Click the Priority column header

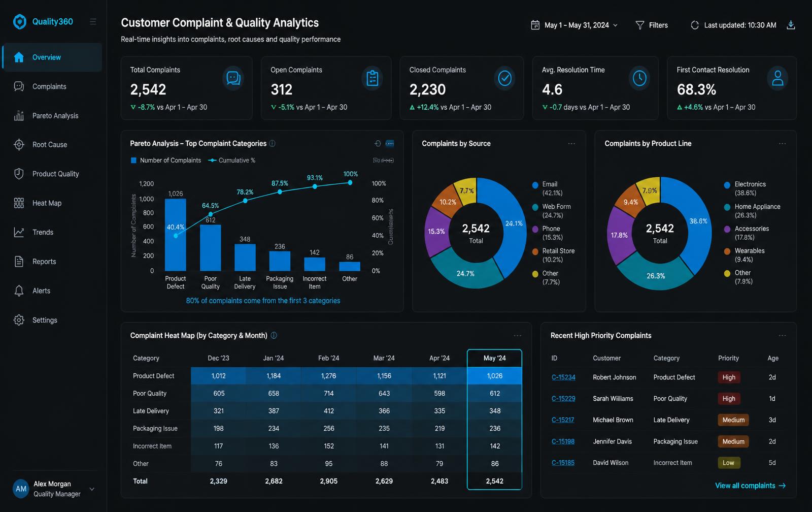click(728, 358)
